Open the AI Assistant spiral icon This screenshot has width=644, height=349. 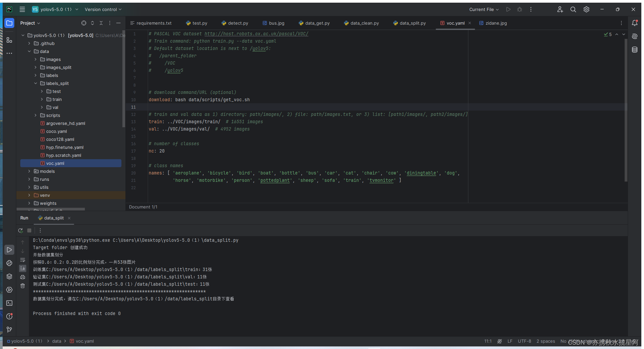635,36
